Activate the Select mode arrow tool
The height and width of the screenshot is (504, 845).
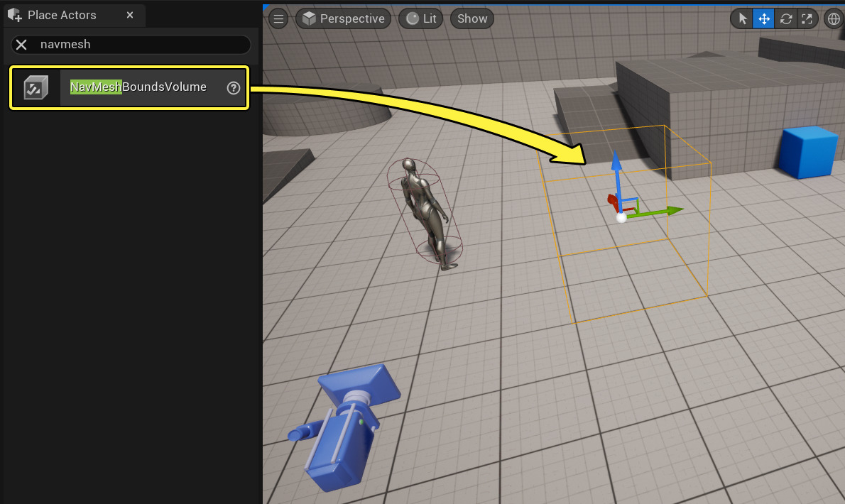click(743, 19)
